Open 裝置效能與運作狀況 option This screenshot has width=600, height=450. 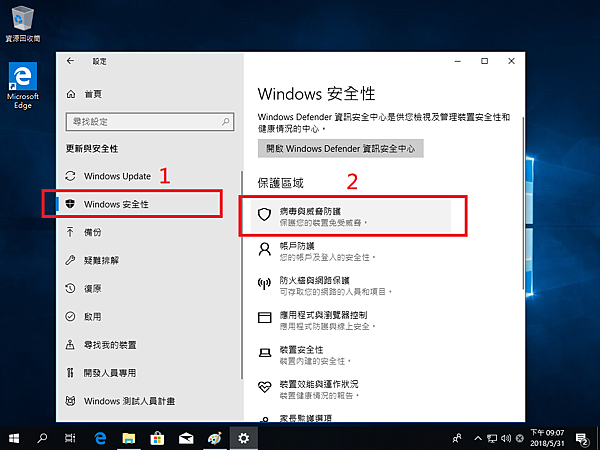320,388
